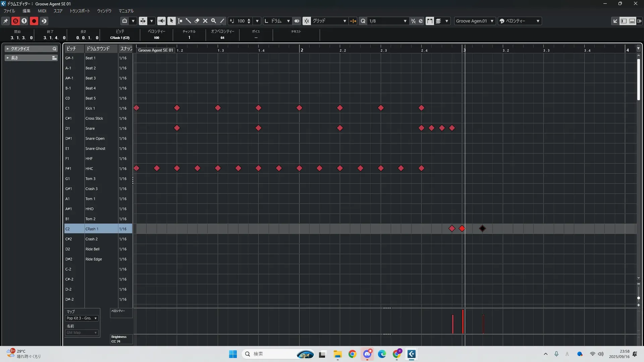644x362 pixels.
Task: Select the Drumstick tool
Action: [188, 21]
